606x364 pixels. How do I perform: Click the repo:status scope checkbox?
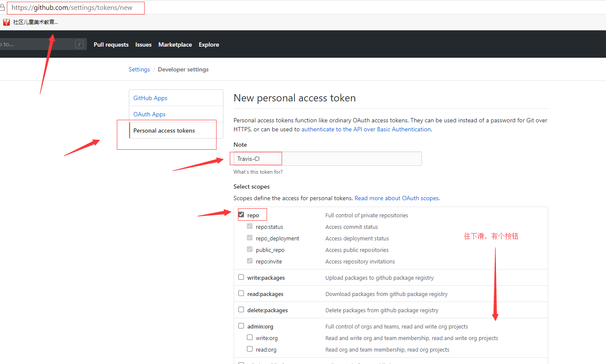[x=250, y=226]
